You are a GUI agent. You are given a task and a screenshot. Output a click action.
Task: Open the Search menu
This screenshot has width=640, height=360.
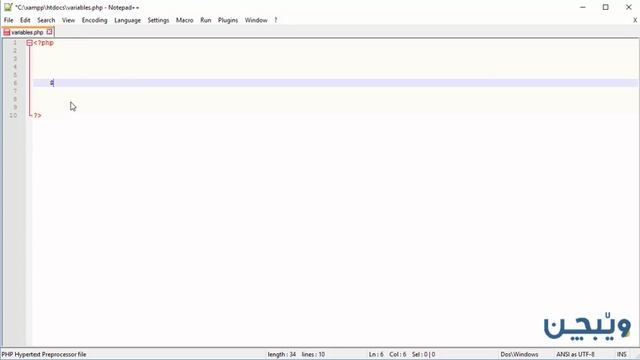[x=46, y=20]
